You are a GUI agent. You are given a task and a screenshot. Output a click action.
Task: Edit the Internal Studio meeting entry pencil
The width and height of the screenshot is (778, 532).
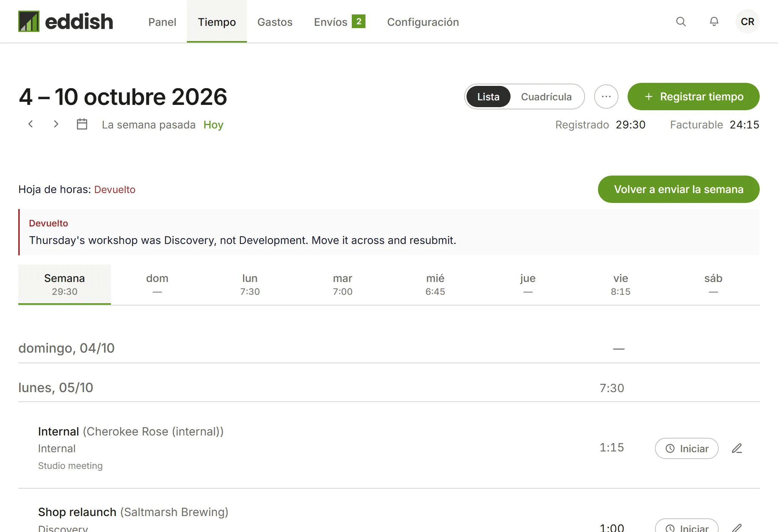[x=737, y=448]
